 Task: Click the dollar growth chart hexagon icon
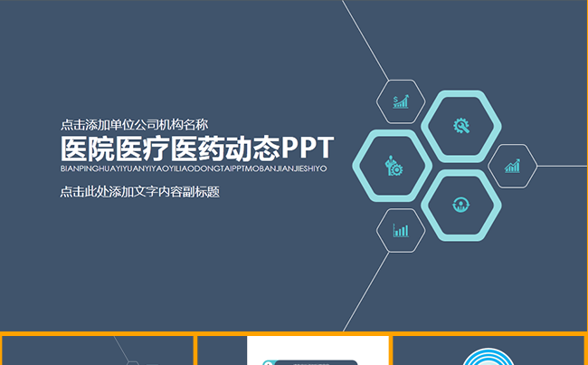tap(401, 101)
